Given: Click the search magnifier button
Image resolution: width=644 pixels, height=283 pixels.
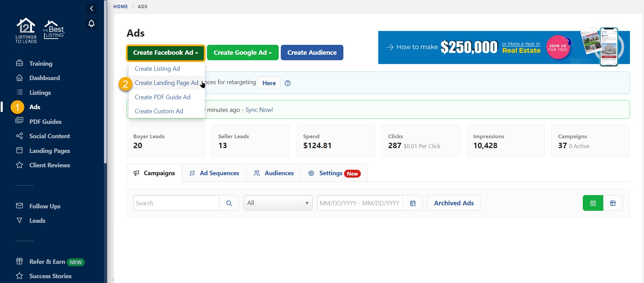Looking at the screenshot, I should click(229, 203).
